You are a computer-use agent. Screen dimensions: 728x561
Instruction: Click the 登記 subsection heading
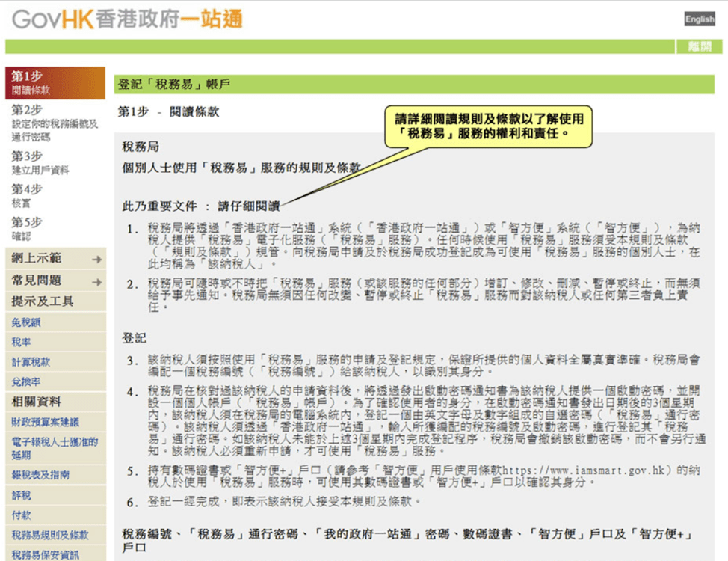coord(135,338)
